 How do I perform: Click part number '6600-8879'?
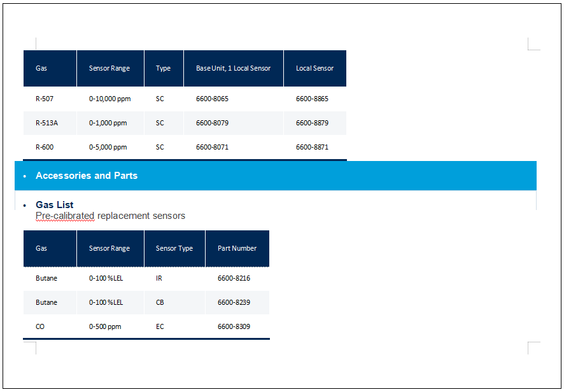tap(312, 123)
